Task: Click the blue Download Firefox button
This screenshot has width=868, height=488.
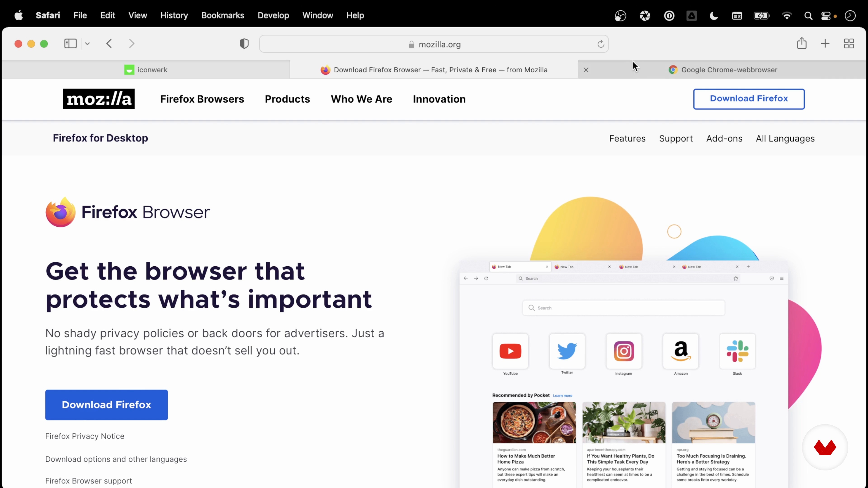Action: (106, 405)
